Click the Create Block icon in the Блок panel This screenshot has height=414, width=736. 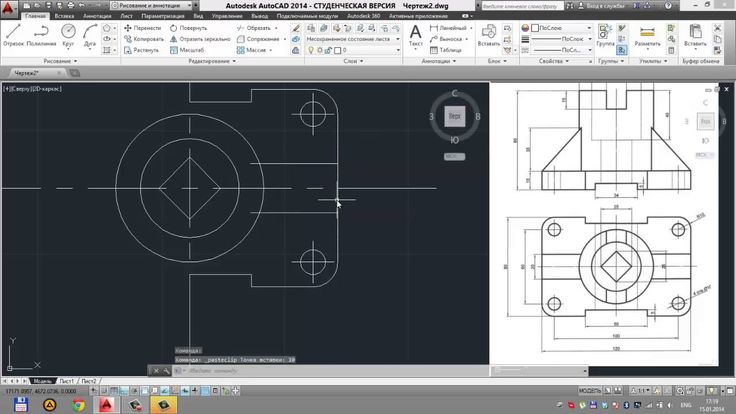507,28
